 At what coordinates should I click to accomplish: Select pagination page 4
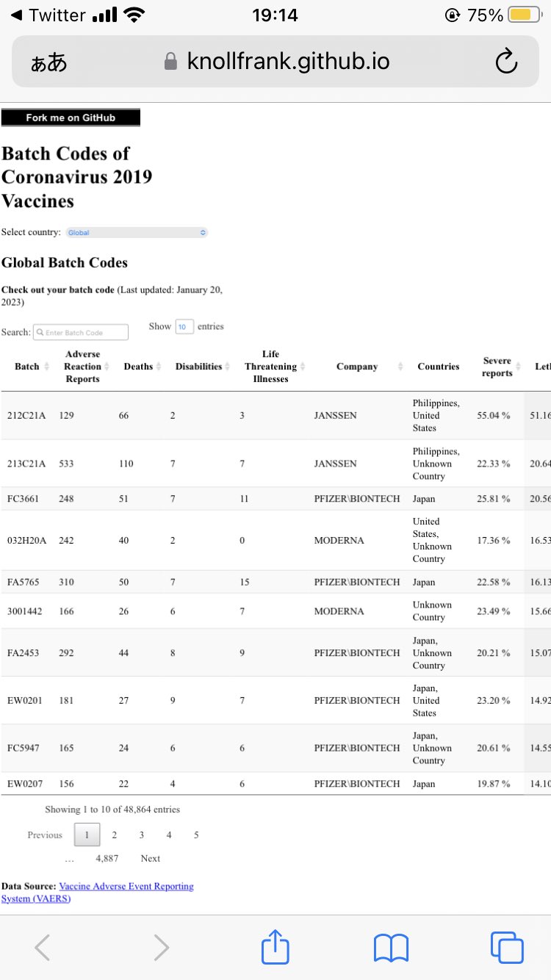tap(169, 835)
